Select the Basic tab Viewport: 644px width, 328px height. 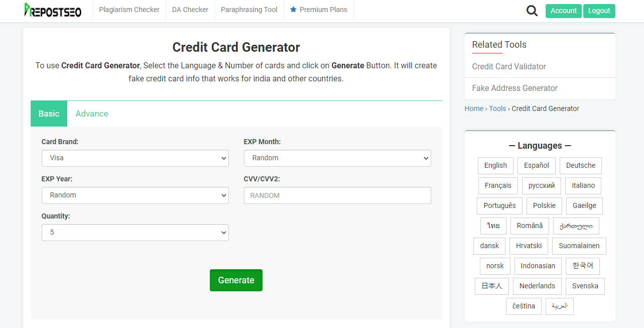click(x=48, y=114)
